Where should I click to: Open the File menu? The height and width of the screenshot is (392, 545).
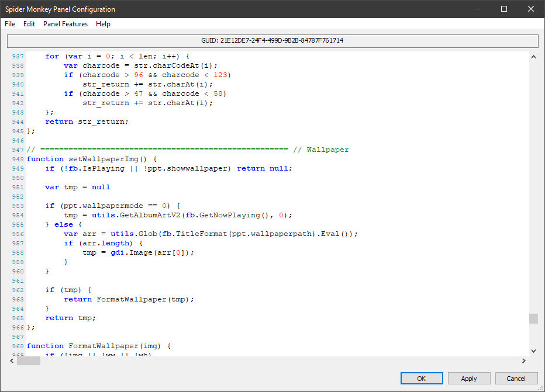tap(10, 24)
